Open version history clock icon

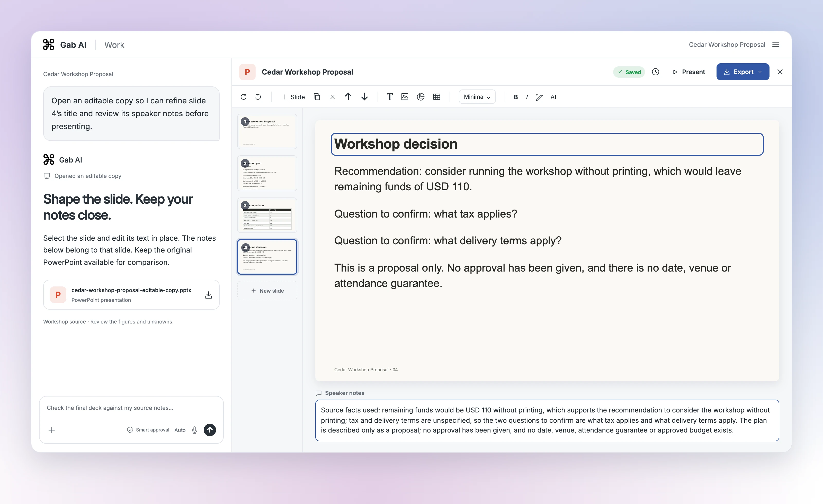[x=655, y=72]
